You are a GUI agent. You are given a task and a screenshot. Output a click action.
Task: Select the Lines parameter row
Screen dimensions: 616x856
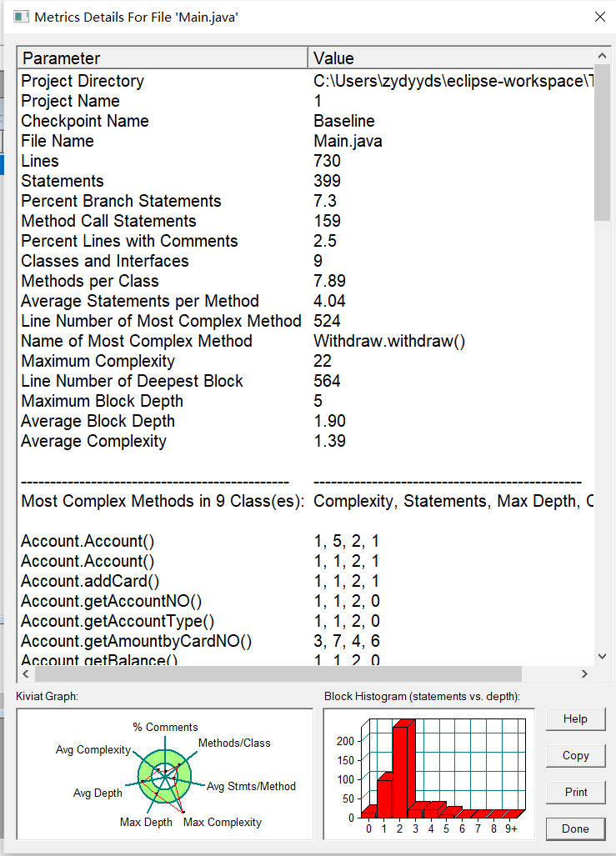[306, 161]
